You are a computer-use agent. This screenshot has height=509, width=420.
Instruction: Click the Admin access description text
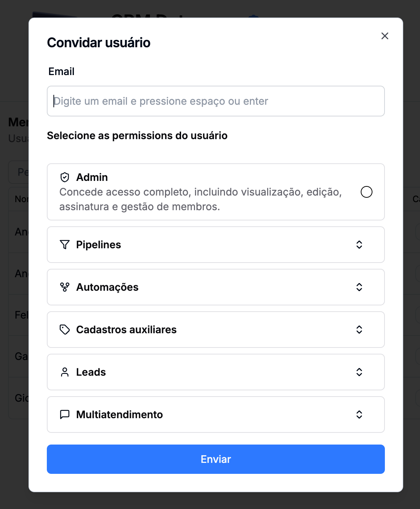click(200, 199)
